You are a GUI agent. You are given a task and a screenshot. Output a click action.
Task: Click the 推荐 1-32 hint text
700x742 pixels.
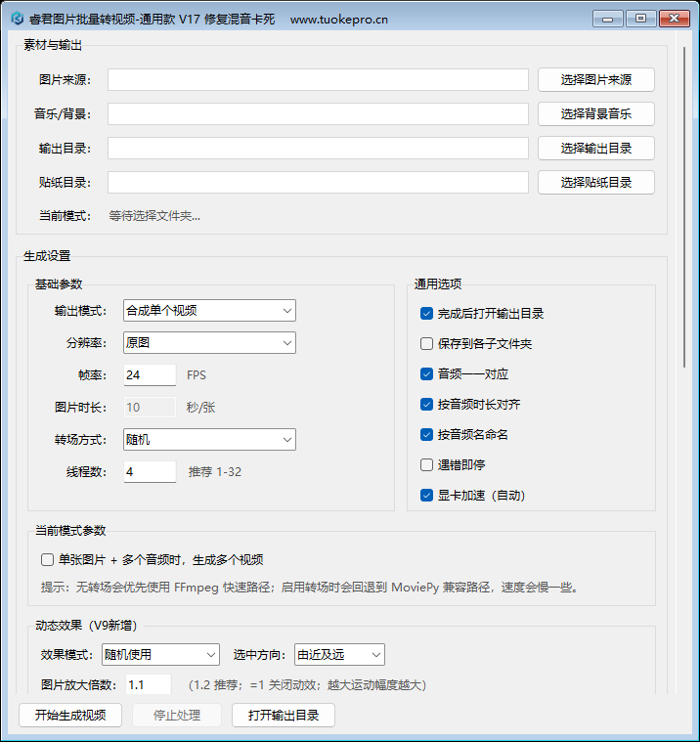pos(215,472)
